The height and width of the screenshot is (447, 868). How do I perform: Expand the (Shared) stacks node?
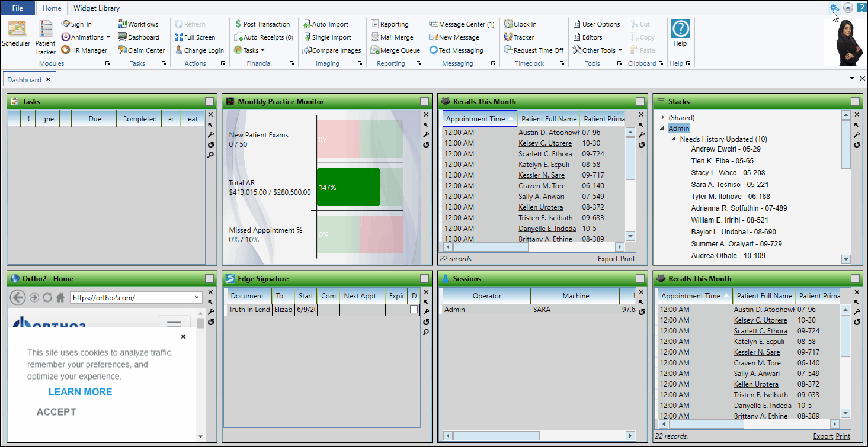pos(663,118)
